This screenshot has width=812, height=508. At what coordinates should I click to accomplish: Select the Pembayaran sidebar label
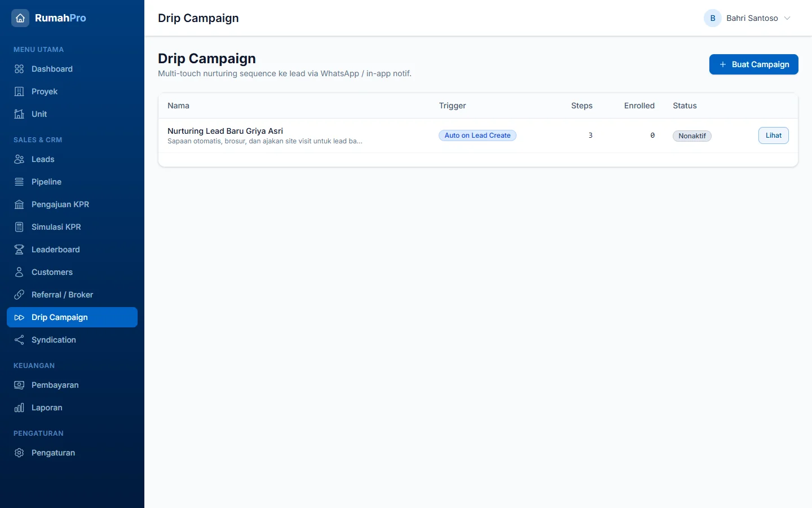tap(55, 385)
